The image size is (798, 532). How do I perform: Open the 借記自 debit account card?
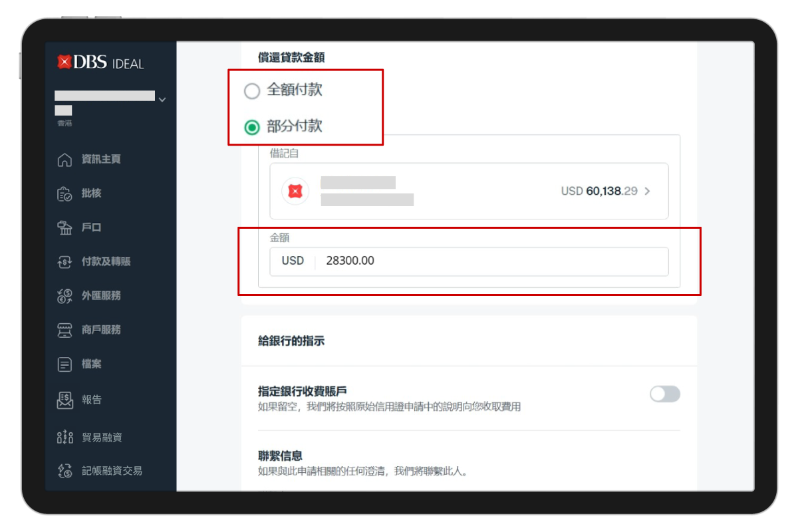[468, 192]
